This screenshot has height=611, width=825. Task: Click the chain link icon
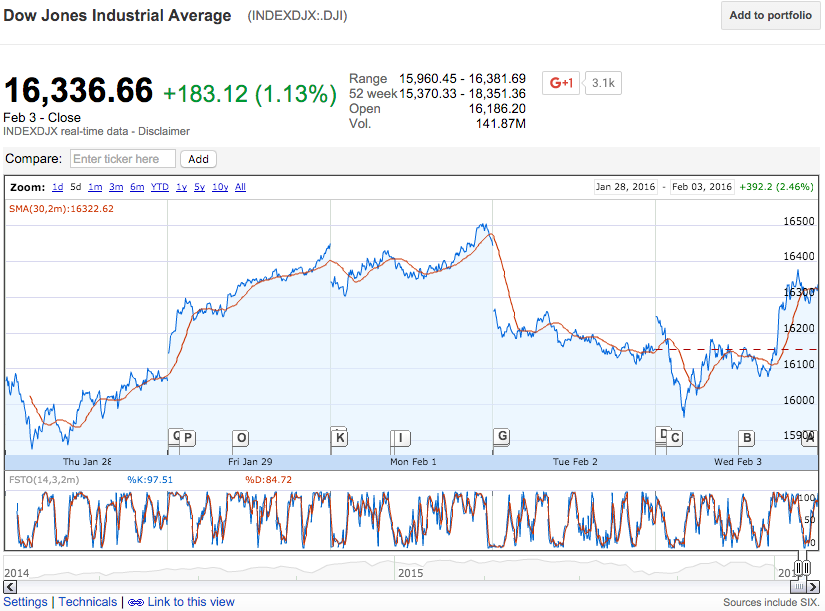click(136, 603)
